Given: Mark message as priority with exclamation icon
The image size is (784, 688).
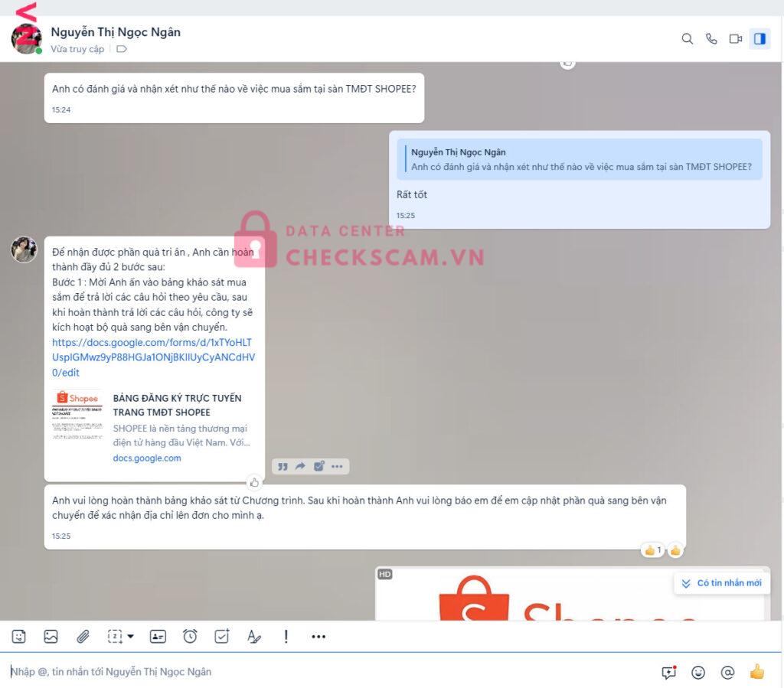Looking at the screenshot, I should click(286, 636).
